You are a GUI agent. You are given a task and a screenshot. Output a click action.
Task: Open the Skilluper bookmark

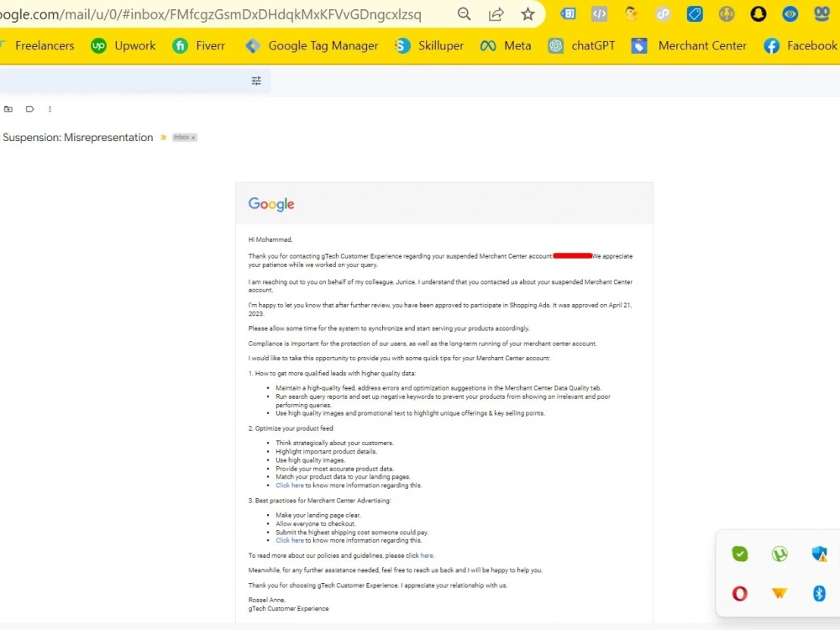point(429,46)
